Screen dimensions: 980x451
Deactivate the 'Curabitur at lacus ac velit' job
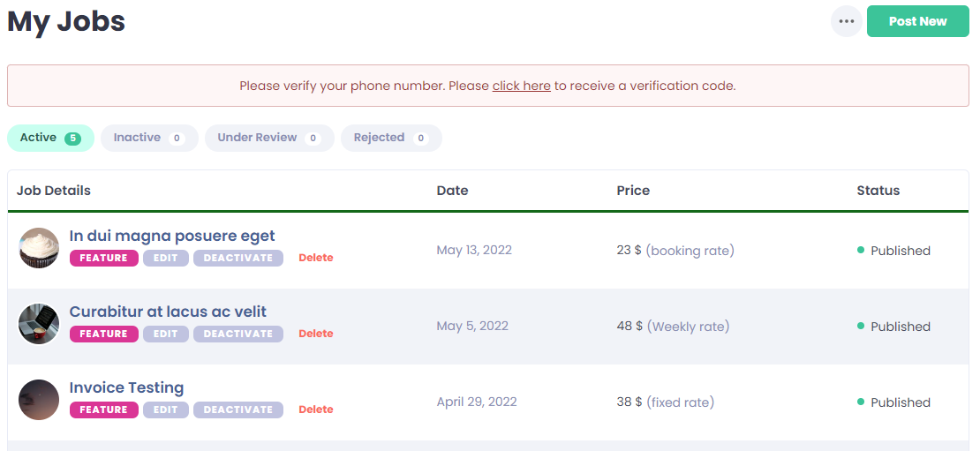pyautogui.click(x=238, y=334)
